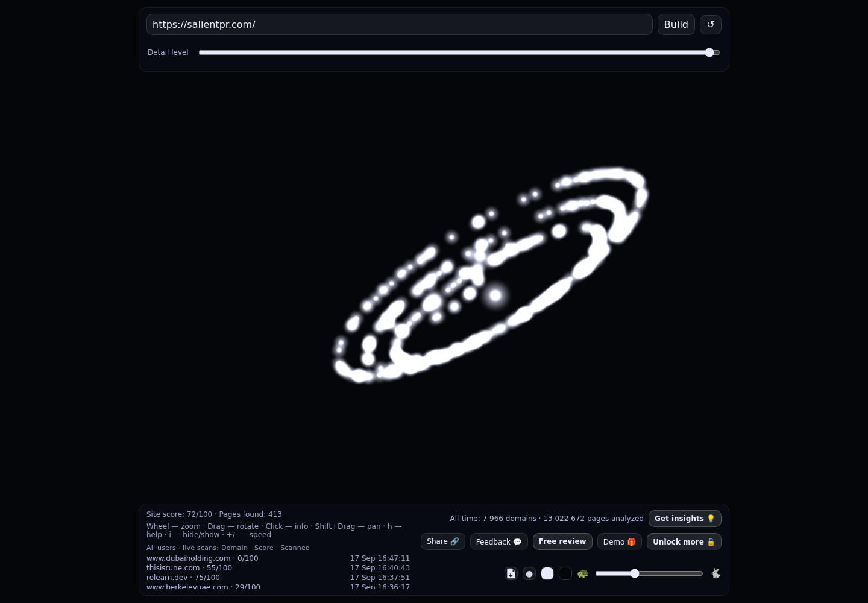This screenshot has width=868, height=603.
Task: Click the speed slider handle
Action: point(635,573)
